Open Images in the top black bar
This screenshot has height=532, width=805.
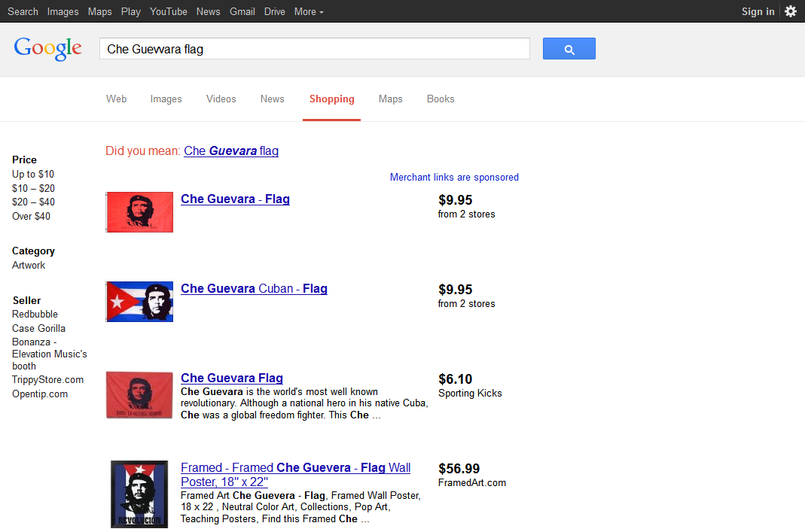pos(63,11)
